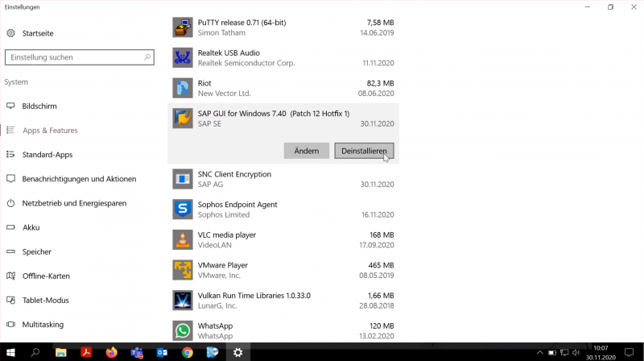Click the Realtek USB Audio app icon
This screenshot has width=644, height=361.
pos(183,58)
